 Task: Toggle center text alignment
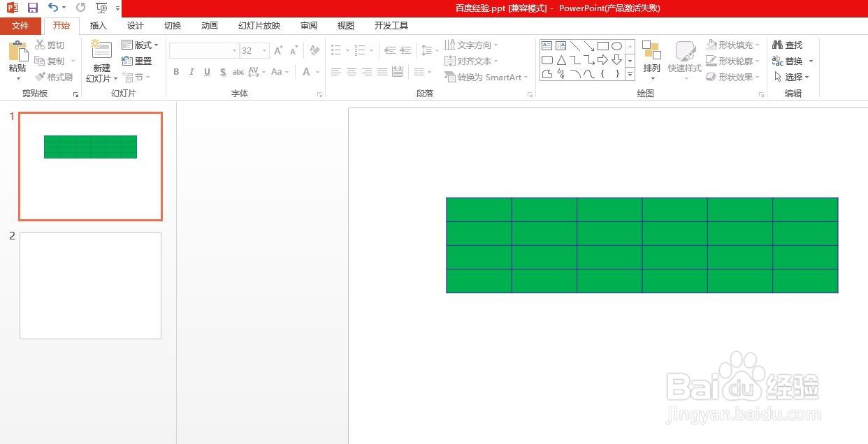(352, 72)
